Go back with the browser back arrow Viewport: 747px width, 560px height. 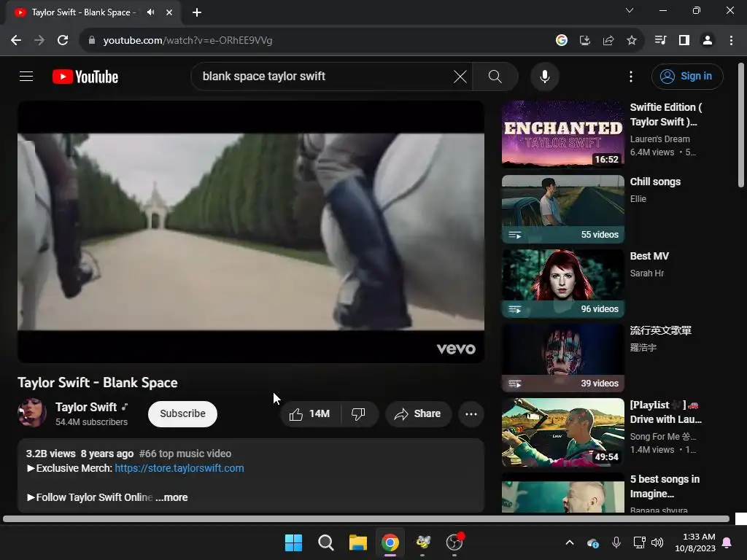[16, 41]
